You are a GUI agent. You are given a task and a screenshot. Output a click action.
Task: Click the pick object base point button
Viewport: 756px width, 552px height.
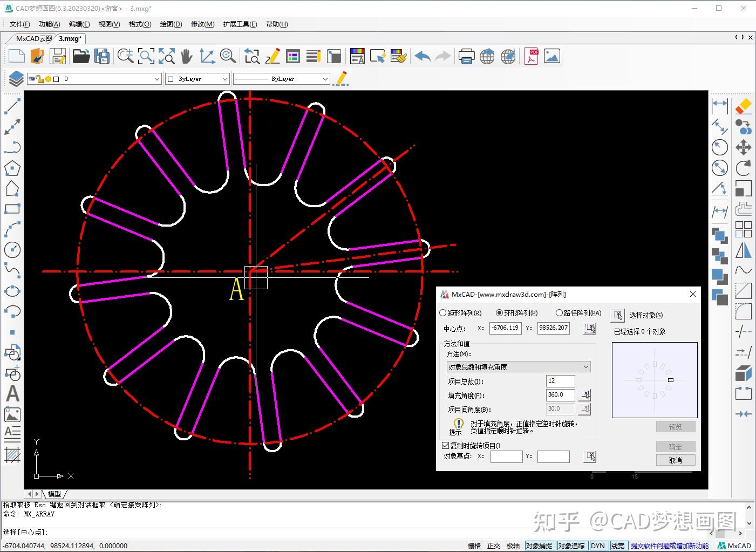coord(590,456)
